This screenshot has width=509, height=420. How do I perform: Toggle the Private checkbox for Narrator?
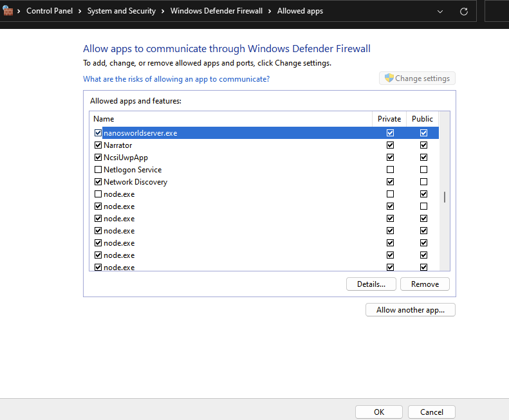pos(390,145)
